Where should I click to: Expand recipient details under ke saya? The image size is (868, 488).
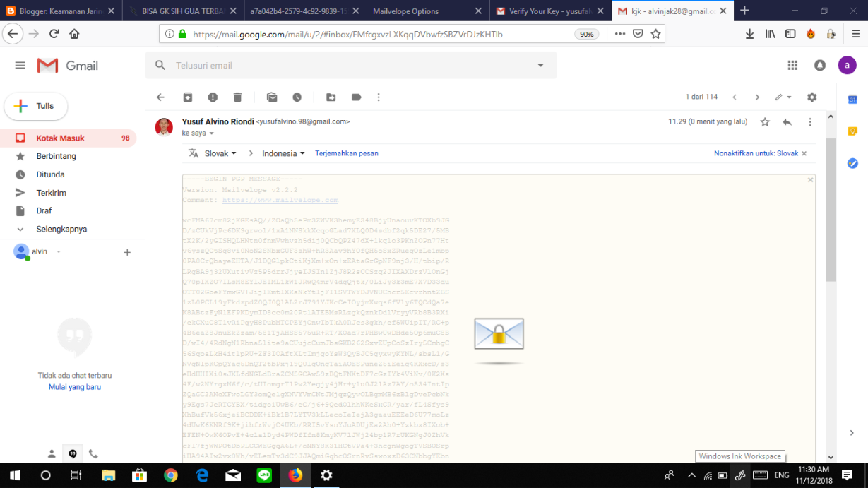[x=211, y=133]
